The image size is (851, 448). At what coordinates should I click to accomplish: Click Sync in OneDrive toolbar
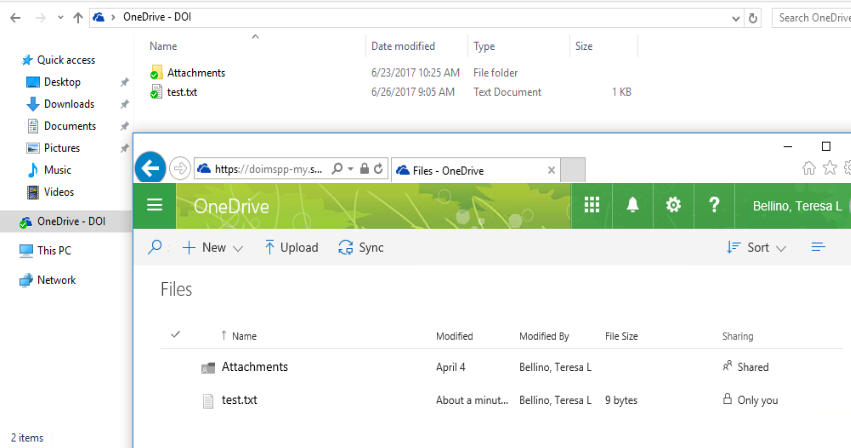pos(361,248)
